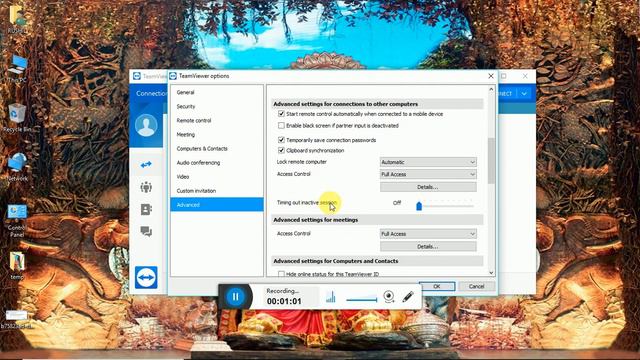Click the TeamViewer logo at sidebar bottom
The width and height of the screenshot is (640, 360).
pos(146,277)
